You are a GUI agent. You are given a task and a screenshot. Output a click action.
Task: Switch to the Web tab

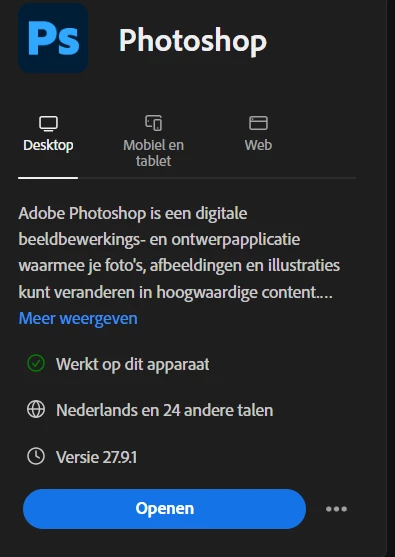coord(258,145)
